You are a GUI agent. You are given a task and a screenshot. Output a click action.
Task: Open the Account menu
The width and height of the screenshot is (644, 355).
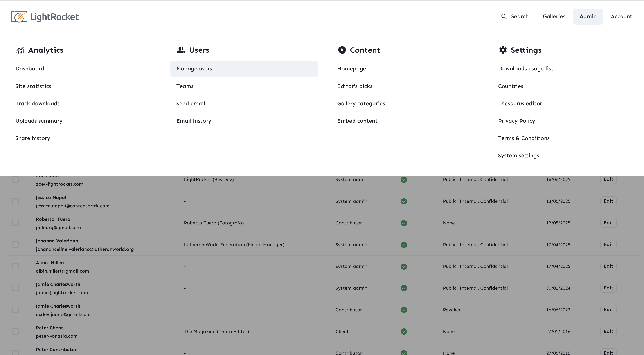621,16
